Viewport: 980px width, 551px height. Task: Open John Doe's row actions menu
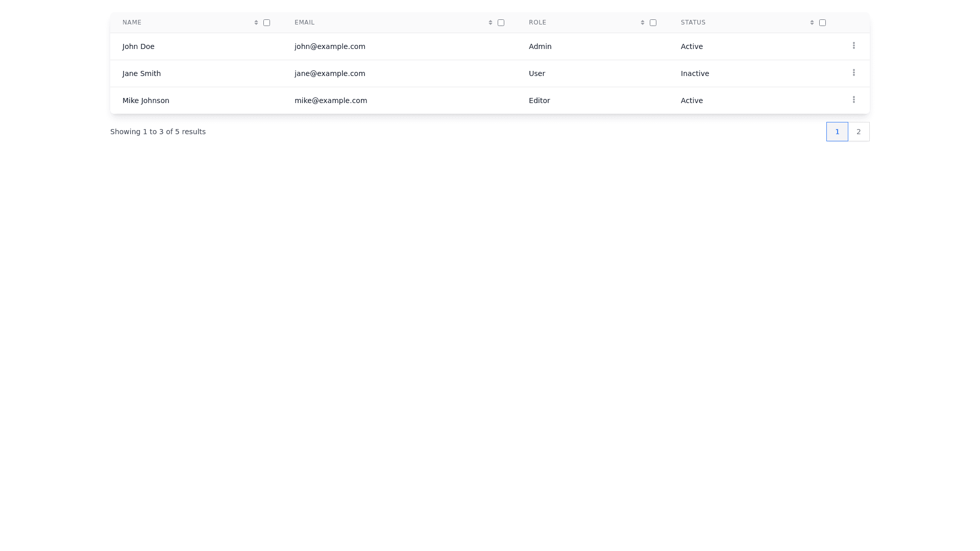point(853,46)
